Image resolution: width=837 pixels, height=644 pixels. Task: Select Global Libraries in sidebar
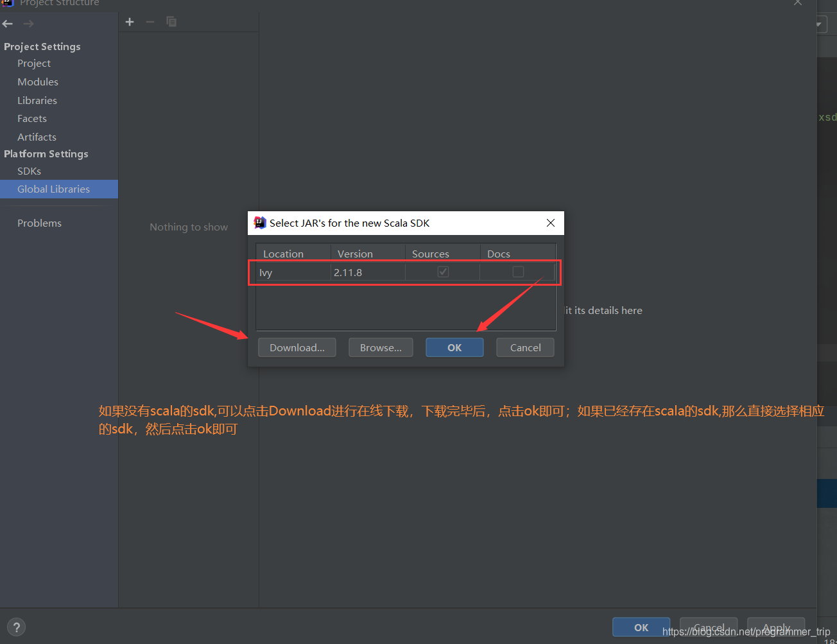tap(59, 189)
